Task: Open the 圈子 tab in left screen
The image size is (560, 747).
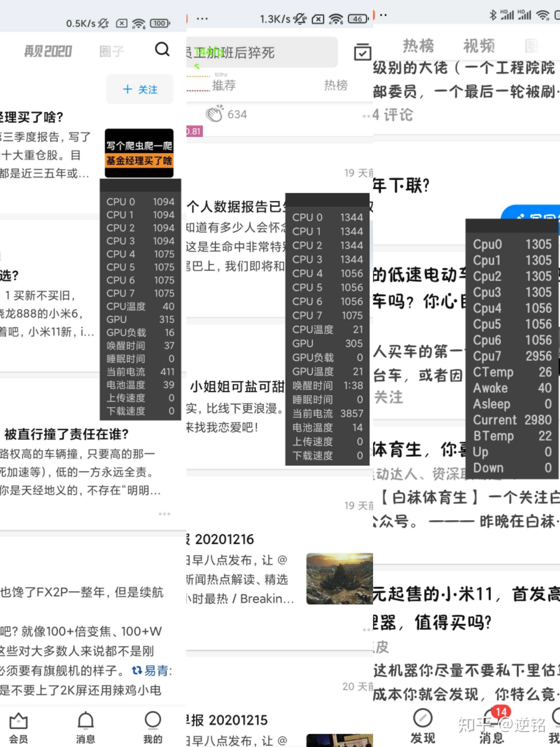Action: (x=112, y=51)
